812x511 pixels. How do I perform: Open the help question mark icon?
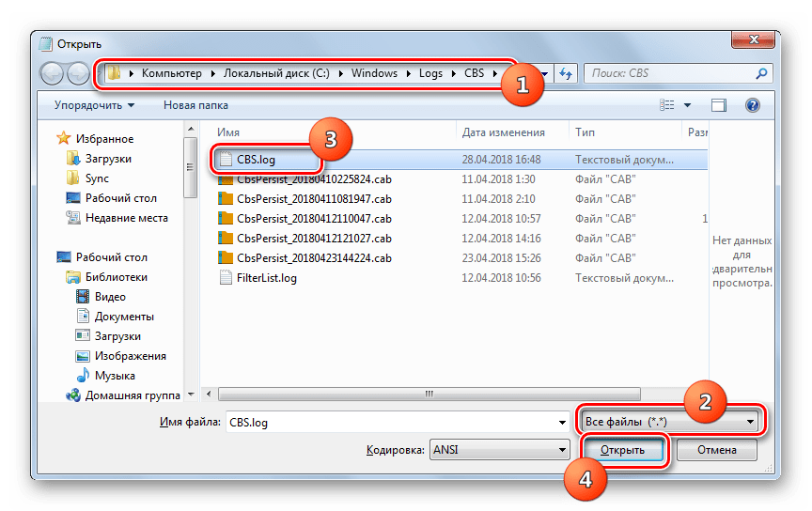coord(753,105)
